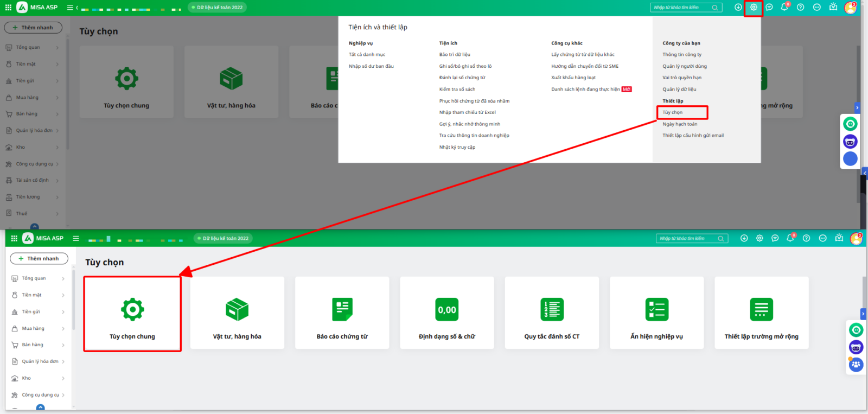Open the Định dạng số & chữ tile icon
The height and width of the screenshot is (414, 868).
coord(446,310)
